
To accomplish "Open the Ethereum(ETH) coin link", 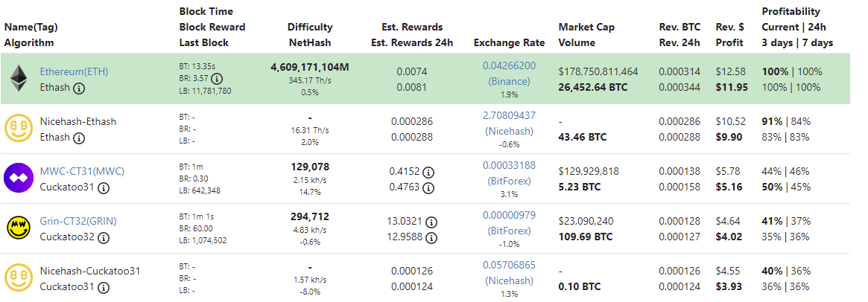I will coord(74,71).
